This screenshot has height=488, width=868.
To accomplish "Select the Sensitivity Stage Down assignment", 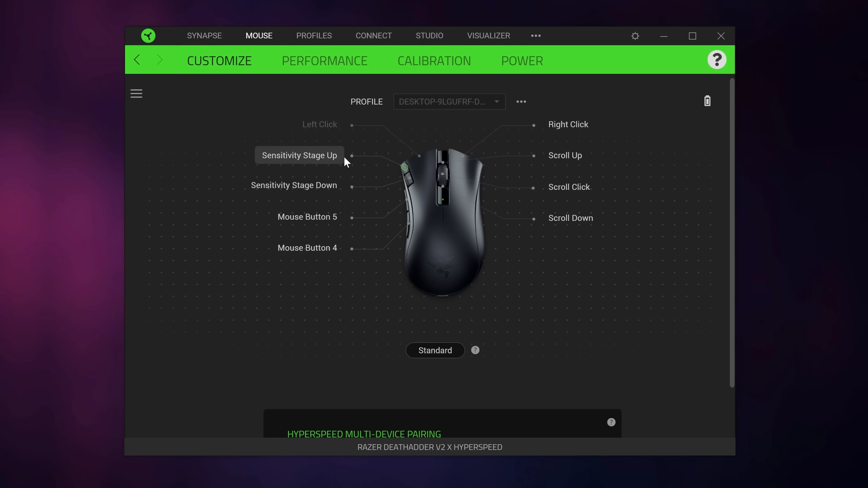I will (294, 185).
